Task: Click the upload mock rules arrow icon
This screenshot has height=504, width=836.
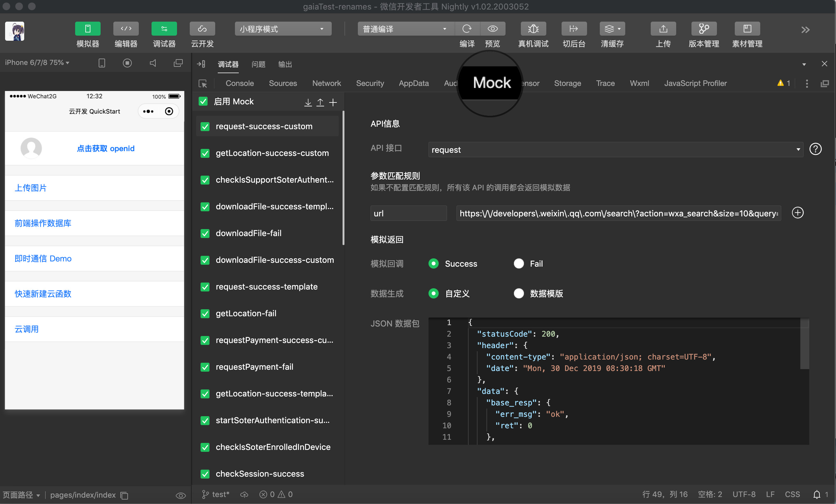Action: (x=320, y=102)
